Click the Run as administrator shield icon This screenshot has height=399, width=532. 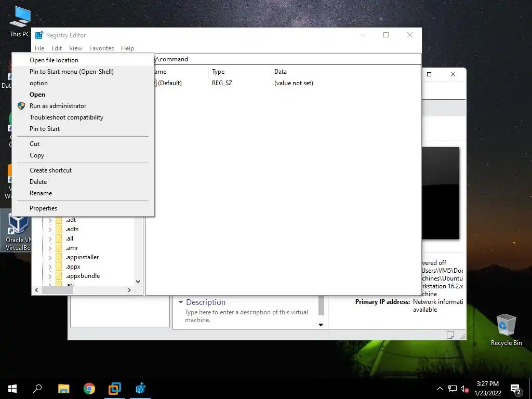pos(21,106)
